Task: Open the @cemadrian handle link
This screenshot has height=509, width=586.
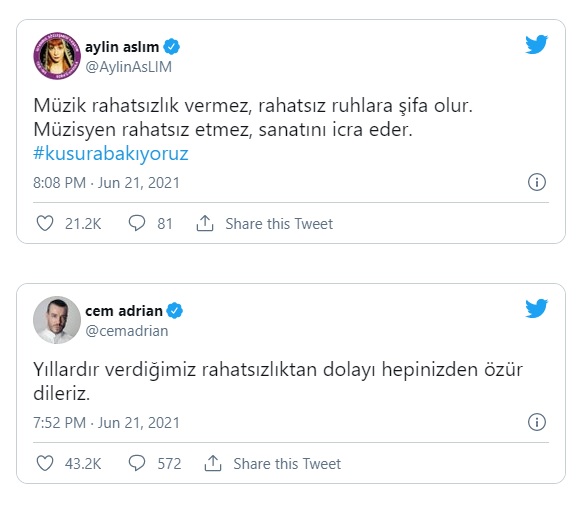Action: [127, 331]
